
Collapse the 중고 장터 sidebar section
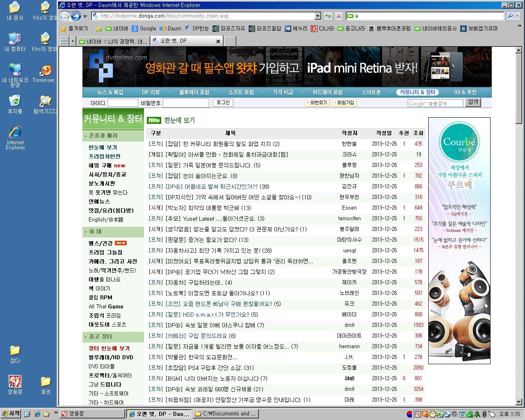(x=113, y=337)
